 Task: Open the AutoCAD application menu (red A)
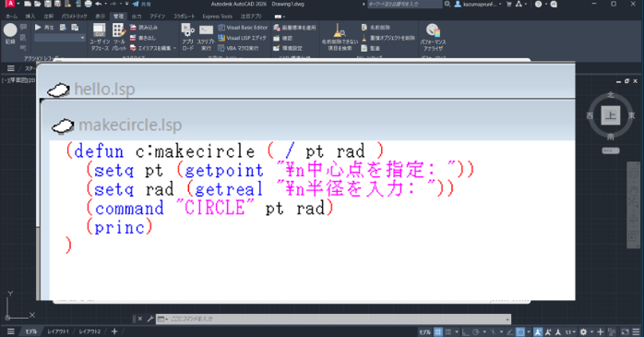(9, 4)
